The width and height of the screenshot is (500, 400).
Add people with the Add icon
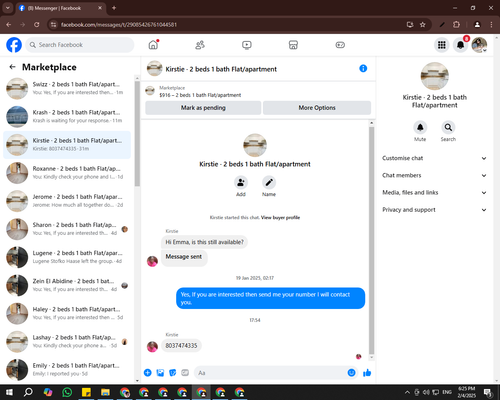tap(241, 183)
